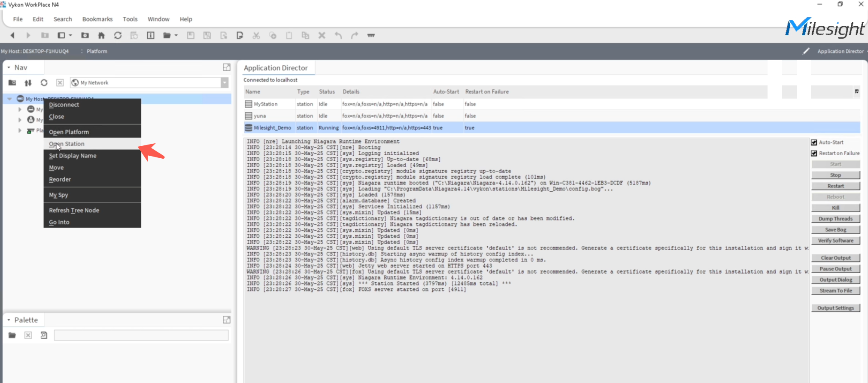Click the Palette preview/search icon
Screen dimensions: 868x383
coord(44,335)
